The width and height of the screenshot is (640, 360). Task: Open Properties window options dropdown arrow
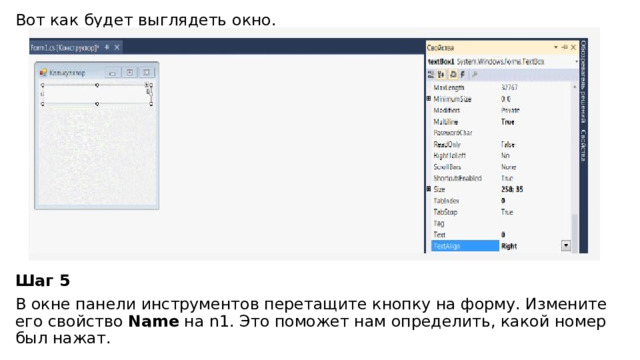(x=556, y=47)
